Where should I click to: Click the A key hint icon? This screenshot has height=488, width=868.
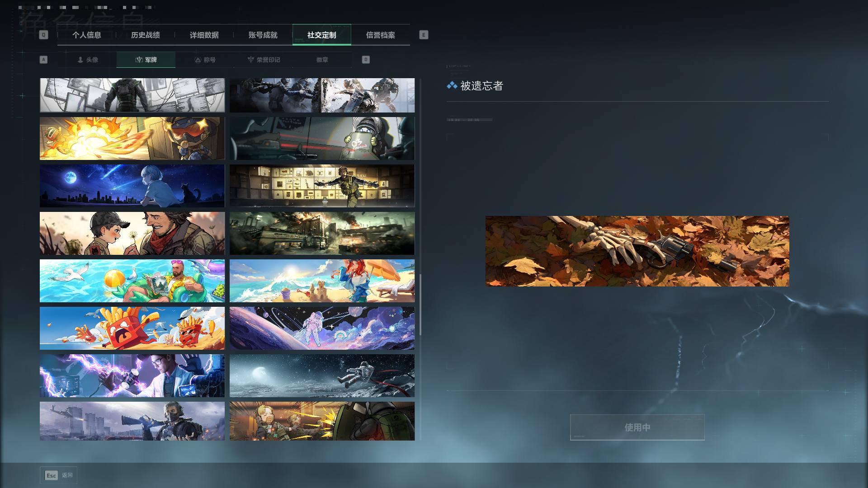pyautogui.click(x=43, y=60)
